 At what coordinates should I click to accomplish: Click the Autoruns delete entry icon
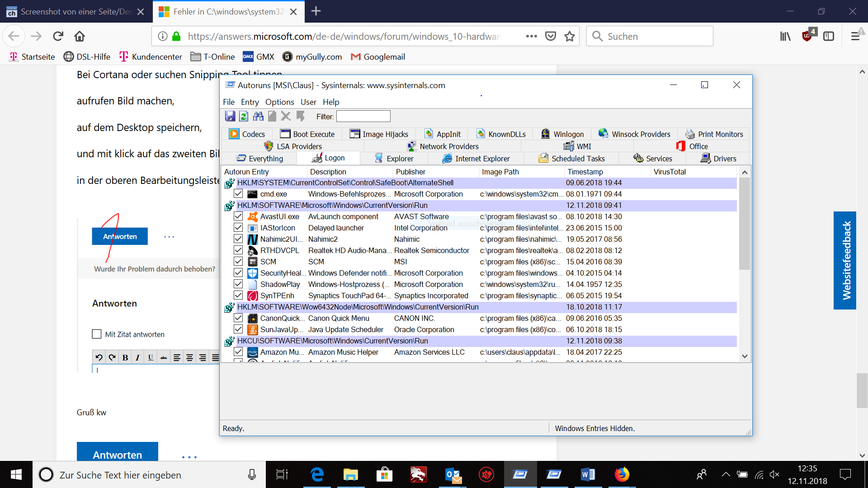[286, 116]
